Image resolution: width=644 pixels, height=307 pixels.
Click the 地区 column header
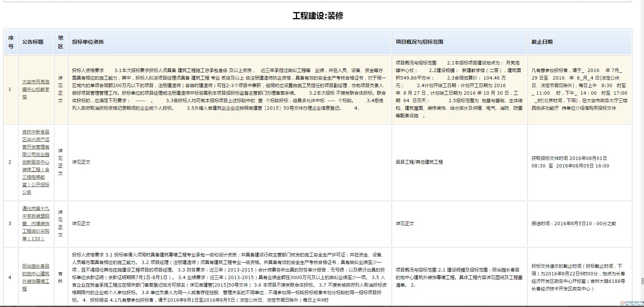coord(60,42)
